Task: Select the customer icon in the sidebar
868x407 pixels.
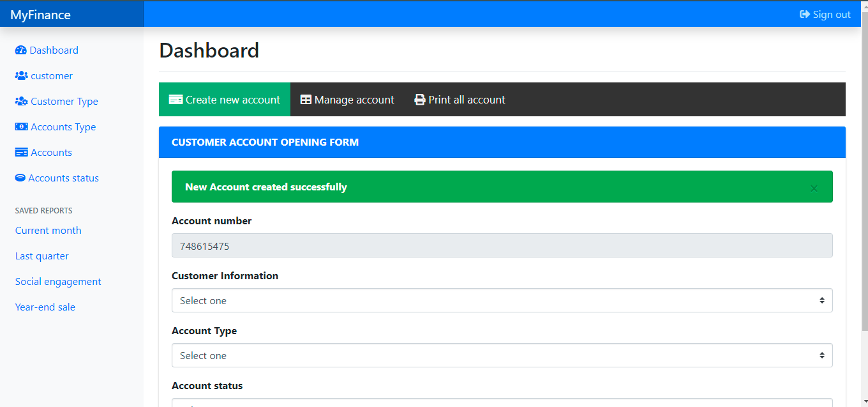Action: [x=20, y=75]
